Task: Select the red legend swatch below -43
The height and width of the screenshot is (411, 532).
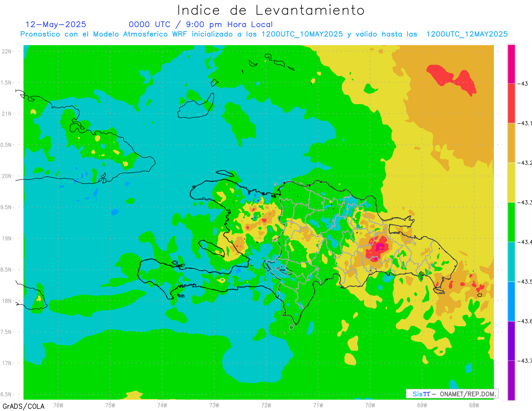Action: tap(511, 103)
